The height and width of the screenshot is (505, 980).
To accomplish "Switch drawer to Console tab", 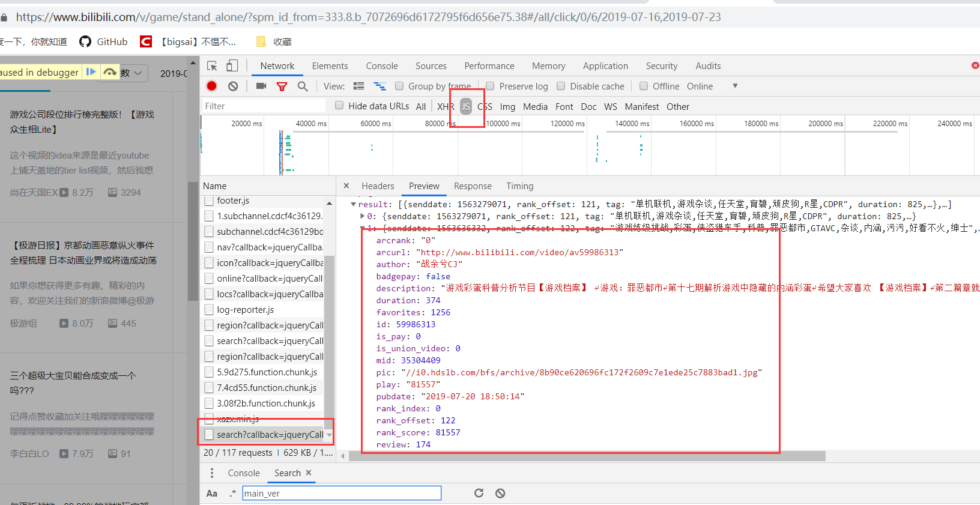I will point(244,473).
